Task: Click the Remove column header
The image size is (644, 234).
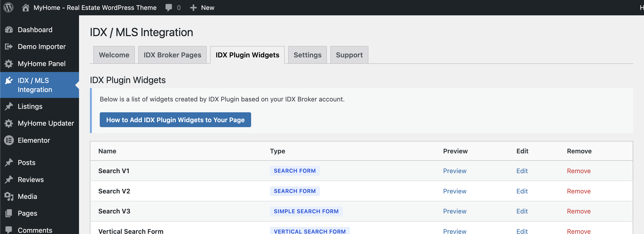Action: click(x=579, y=151)
